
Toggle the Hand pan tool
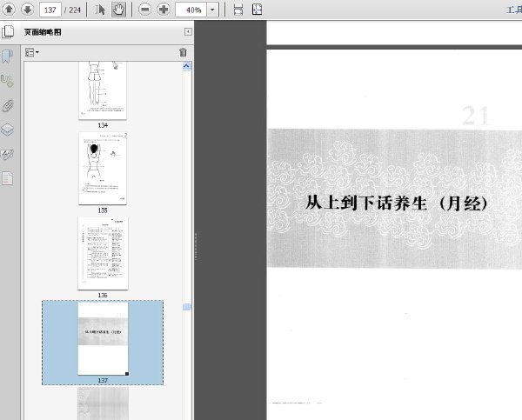[x=118, y=10]
